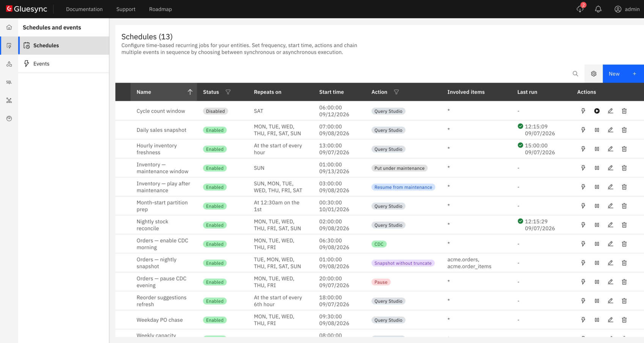
Task: Resume Cycle count window schedule (play)
Action: pos(597,111)
